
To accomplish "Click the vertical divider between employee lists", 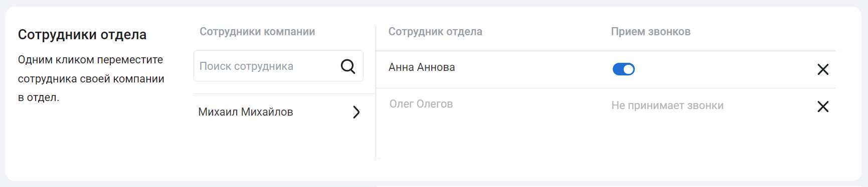I will 376,92.
